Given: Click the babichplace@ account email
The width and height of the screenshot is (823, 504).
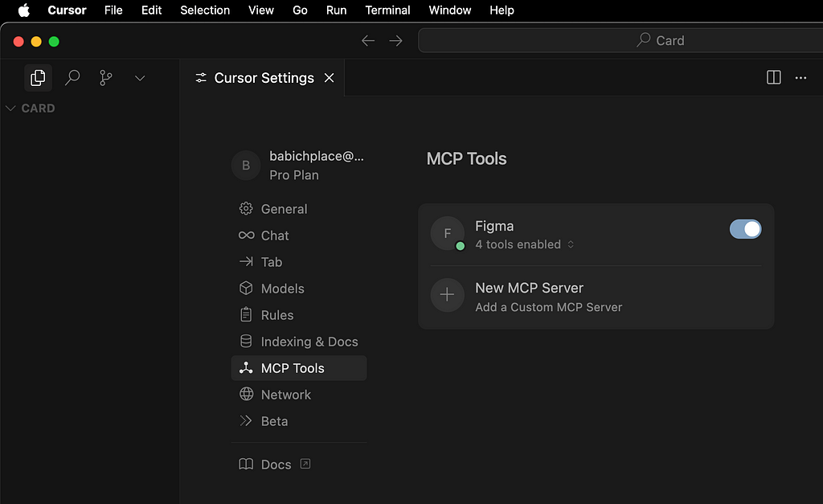Looking at the screenshot, I should [317, 156].
